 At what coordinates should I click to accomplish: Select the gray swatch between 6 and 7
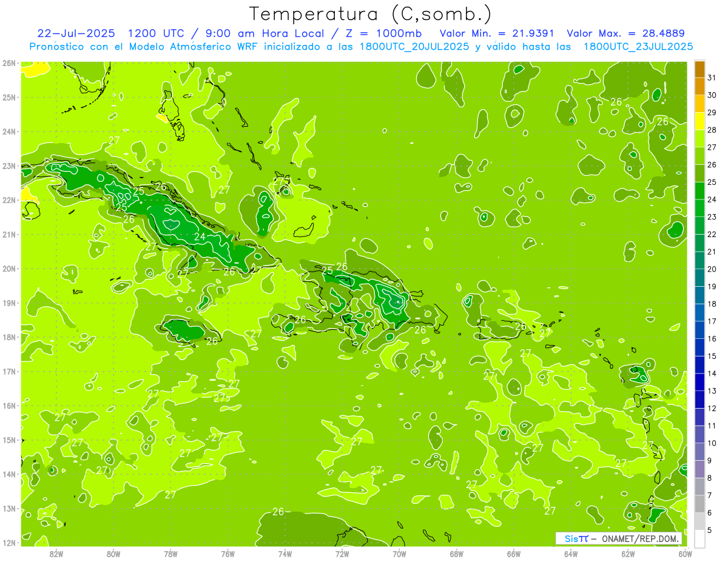(699, 504)
